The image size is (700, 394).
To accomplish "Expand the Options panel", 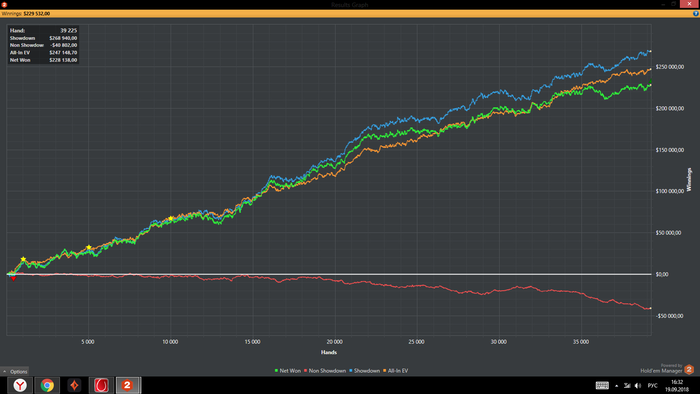I will (15, 371).
